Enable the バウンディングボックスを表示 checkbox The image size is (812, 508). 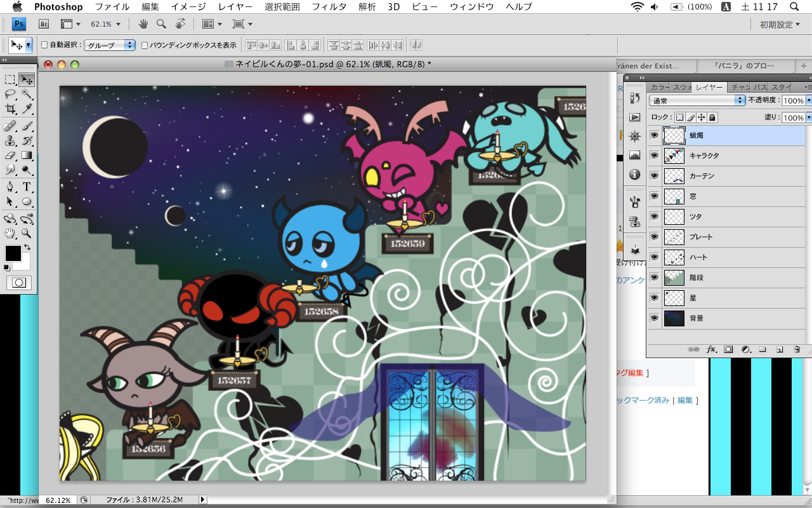point(145,45)
